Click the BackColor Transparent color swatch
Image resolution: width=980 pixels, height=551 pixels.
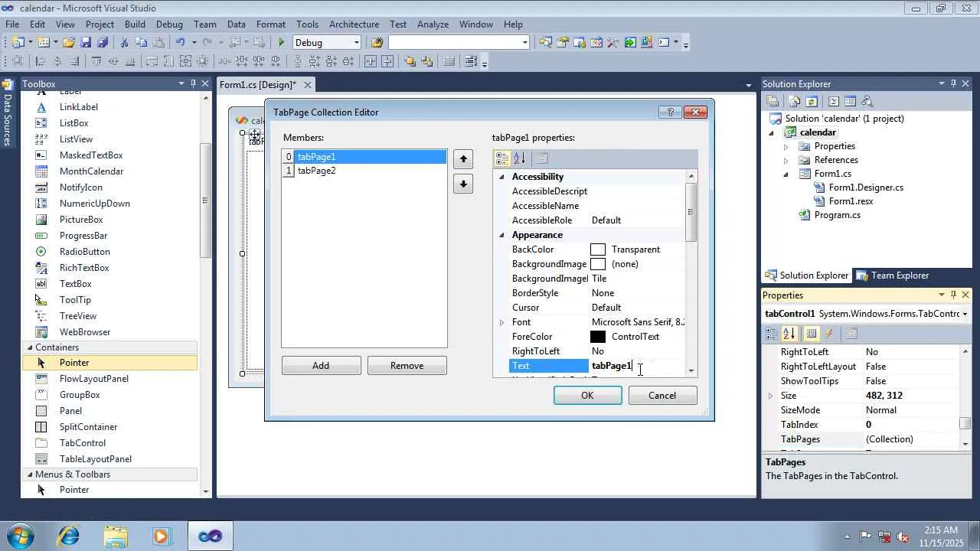click(598, 249)
